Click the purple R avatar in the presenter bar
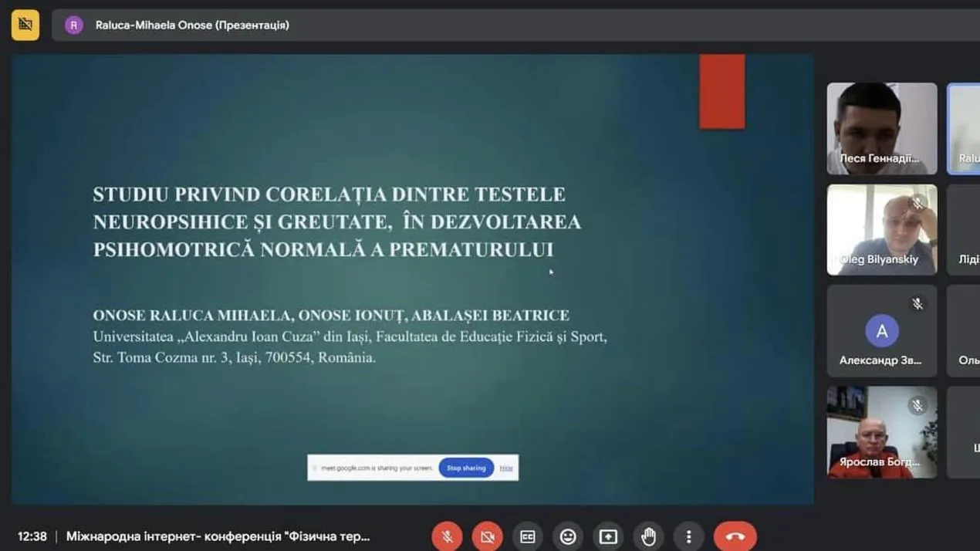The height and width of the screenshot is (551, 980). coord(74,25)
